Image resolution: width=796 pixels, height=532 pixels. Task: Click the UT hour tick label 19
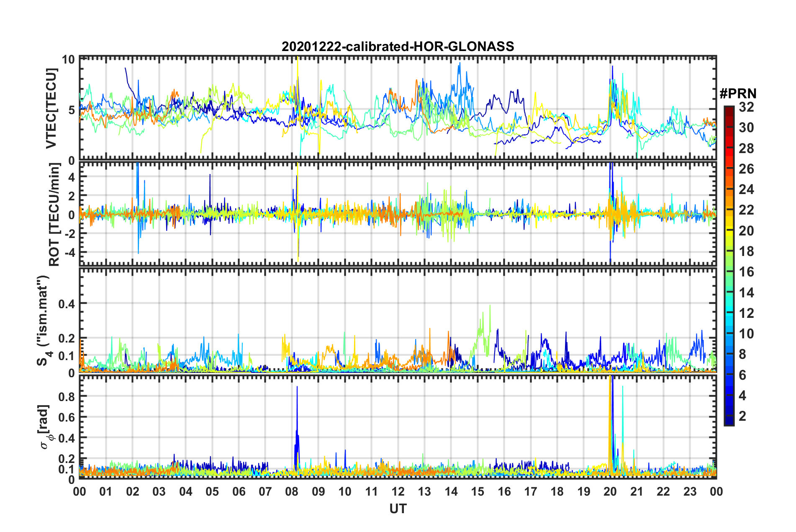584,491
